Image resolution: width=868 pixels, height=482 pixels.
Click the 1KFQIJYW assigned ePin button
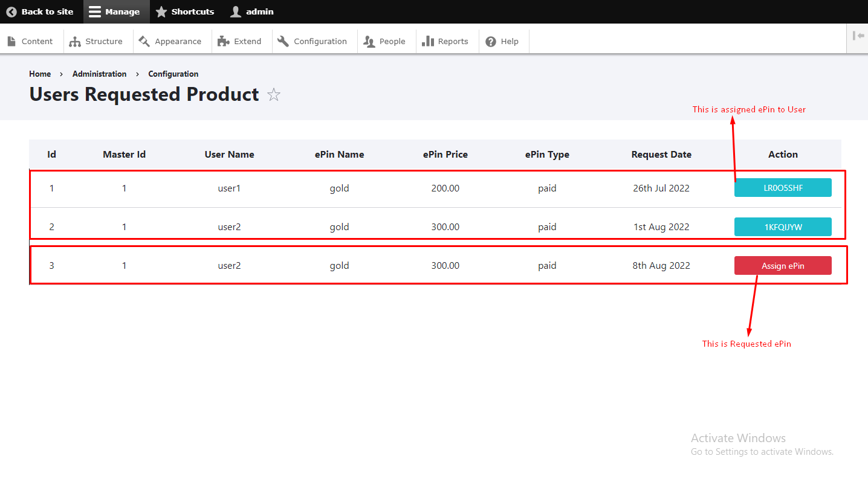click(783, 227)
